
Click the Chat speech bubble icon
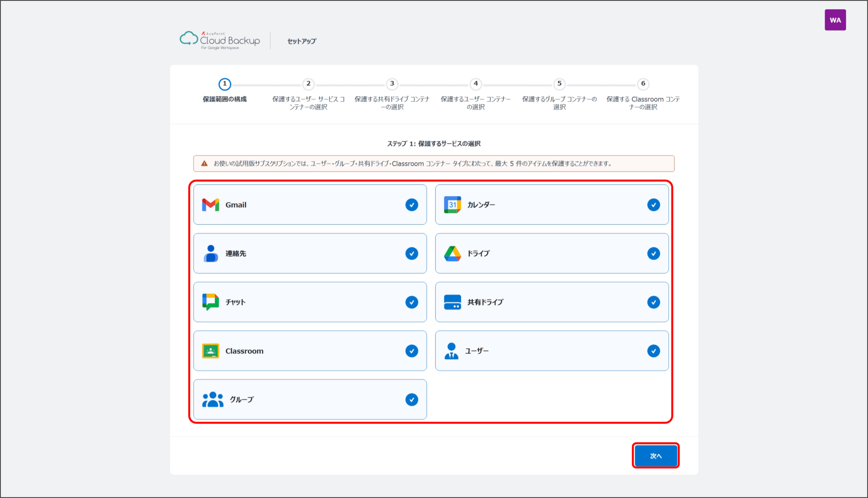[210, 302]
